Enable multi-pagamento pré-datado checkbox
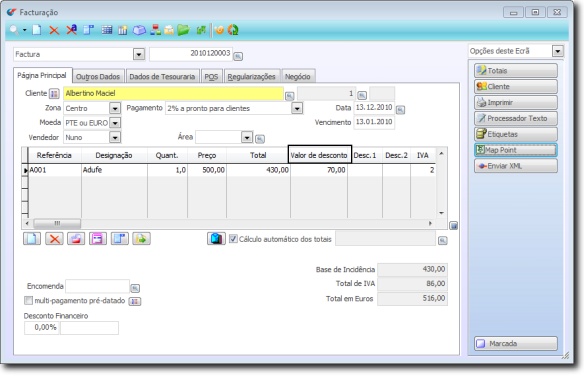The height and width of the screenshot is (376, 584). [x=28, y=300]
